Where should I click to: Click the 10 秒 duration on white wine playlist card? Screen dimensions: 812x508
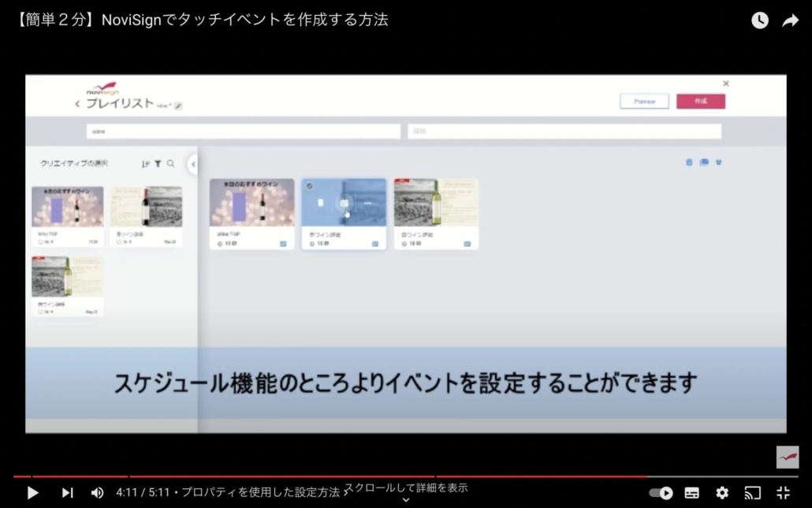coord(415,244)
